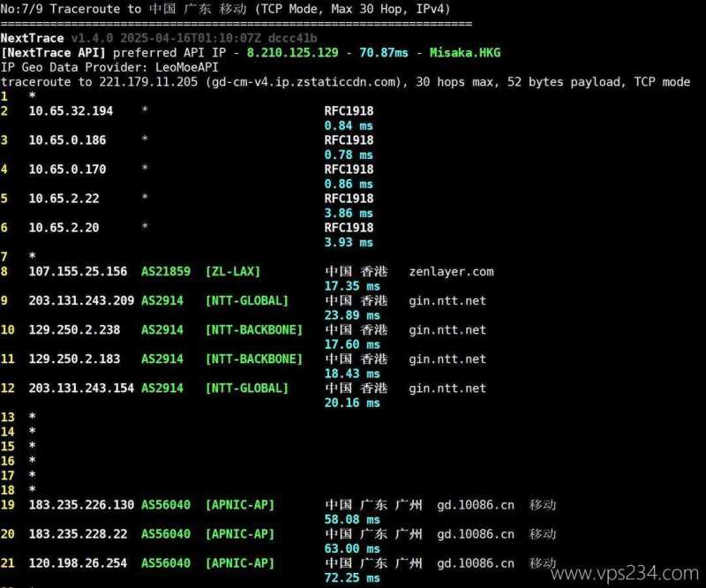
Task: Select hop 12 IP 203.131.243.154
Action: [x=81, y=388]
